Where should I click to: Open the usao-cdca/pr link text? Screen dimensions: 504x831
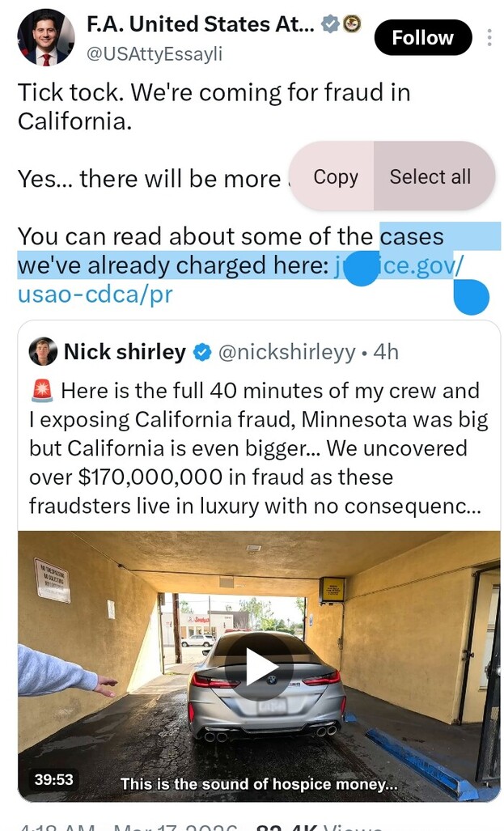tap(95, 294)
